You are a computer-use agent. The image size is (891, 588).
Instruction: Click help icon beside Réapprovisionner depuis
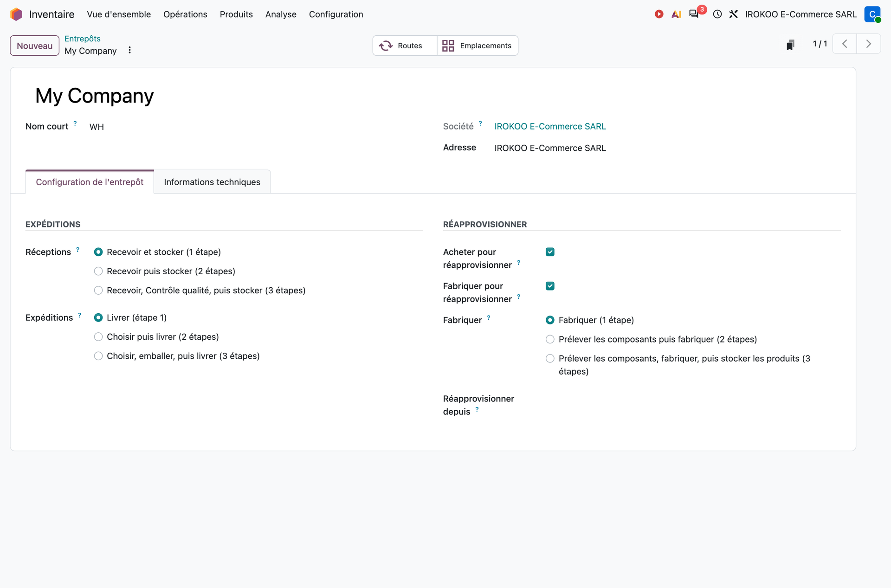477,409
